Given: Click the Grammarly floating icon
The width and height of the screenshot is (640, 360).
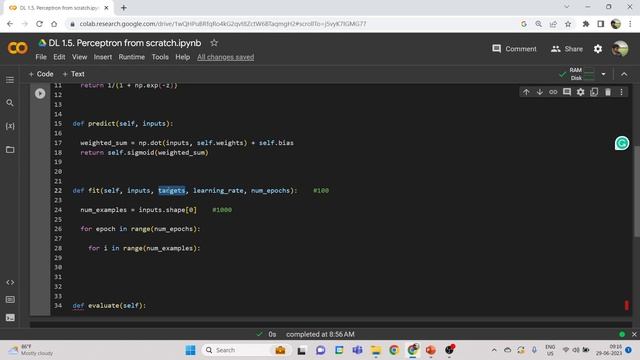Looking at the screenshot, I should [622, 143].
